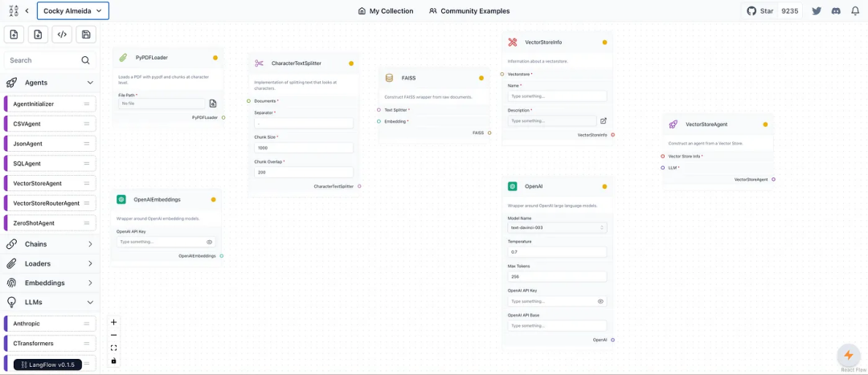
Task: Open notifications bell icon
Action: pyautogui.click(x=854, y=10)
